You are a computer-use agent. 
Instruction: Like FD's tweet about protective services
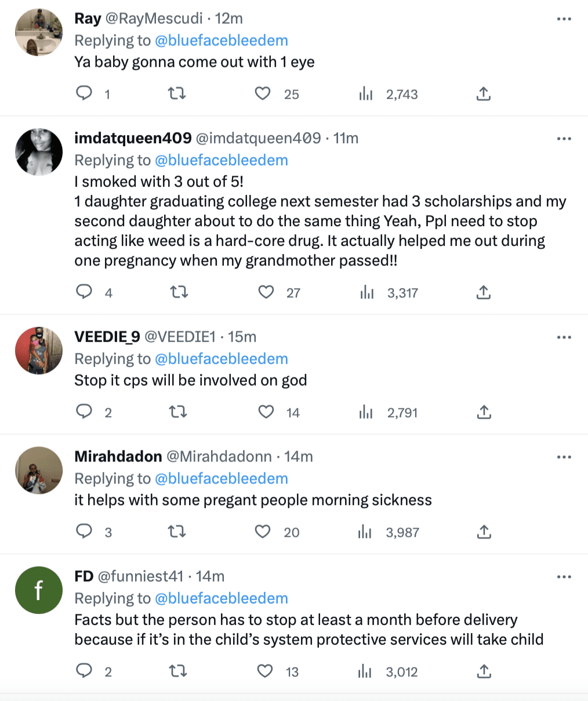[x=265, y=671]
